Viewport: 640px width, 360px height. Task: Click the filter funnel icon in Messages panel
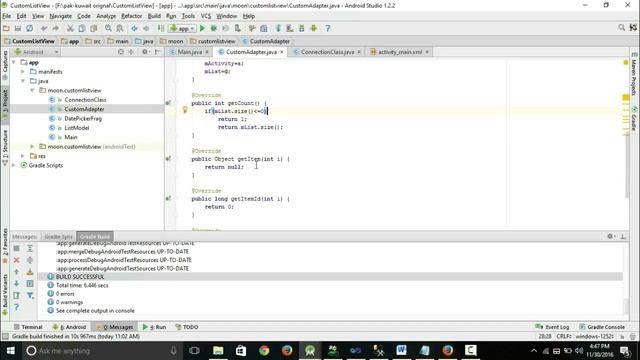tap(30, 296)
